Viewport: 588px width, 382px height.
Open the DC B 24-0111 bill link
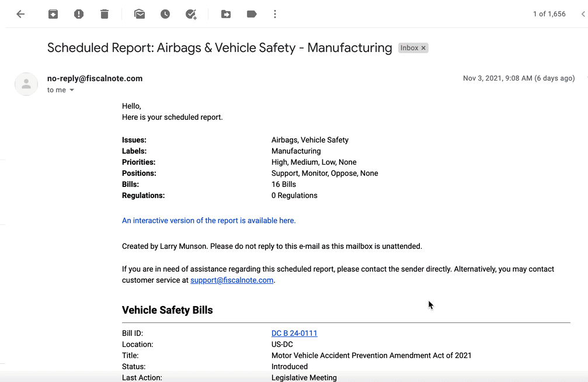[x=294, y=333]
